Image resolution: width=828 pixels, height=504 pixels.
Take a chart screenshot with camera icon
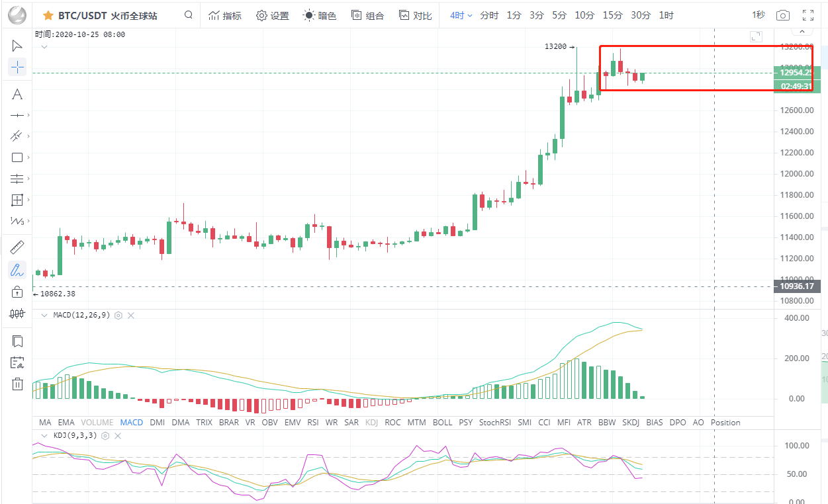pyautogui.click(x=782, y=15)
